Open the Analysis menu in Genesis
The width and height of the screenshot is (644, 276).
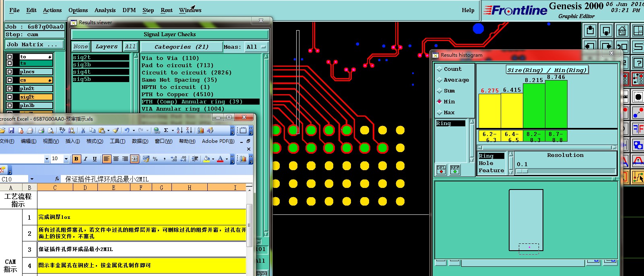coord(105,10)
